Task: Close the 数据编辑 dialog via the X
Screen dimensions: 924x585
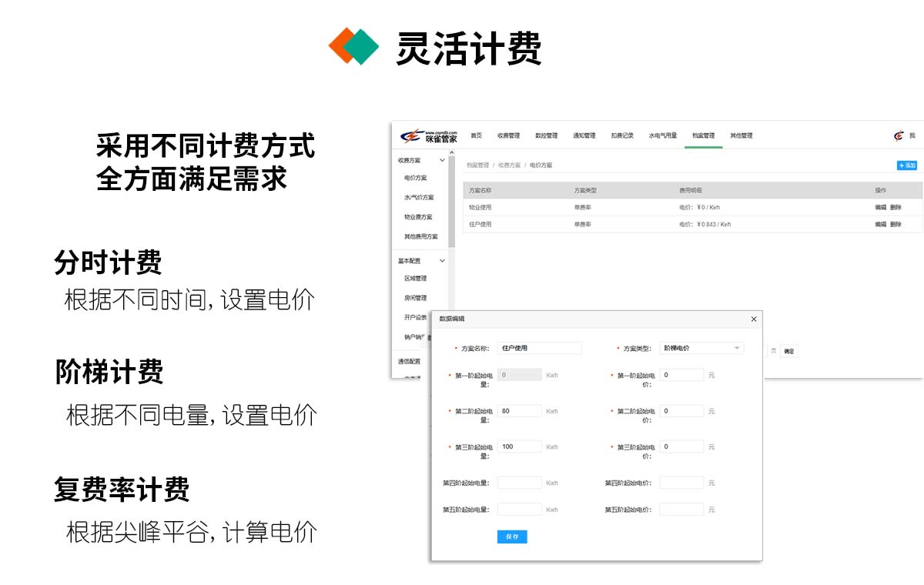Action: 753,319
